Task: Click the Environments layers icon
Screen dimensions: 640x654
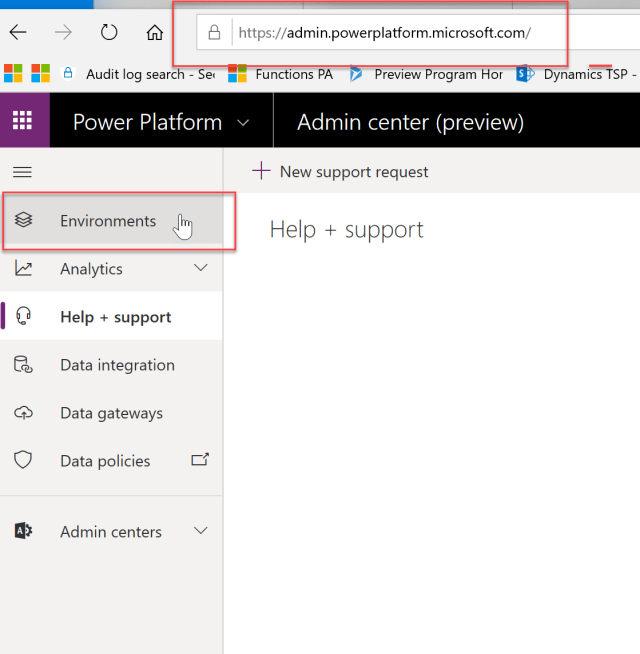Action: 23,221
